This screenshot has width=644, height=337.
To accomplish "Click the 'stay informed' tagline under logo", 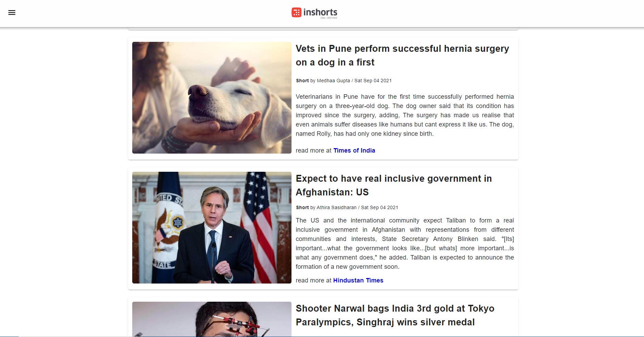I will pyautogui.click(x=329, y=18).
